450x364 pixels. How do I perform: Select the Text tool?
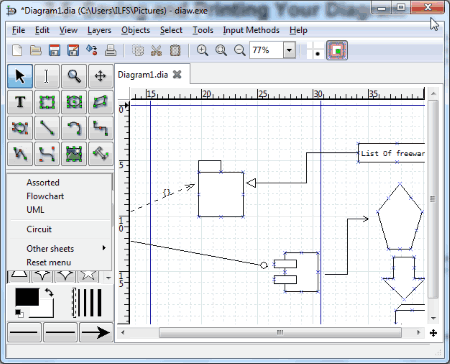pyautogui.click(x=20, y=102)
